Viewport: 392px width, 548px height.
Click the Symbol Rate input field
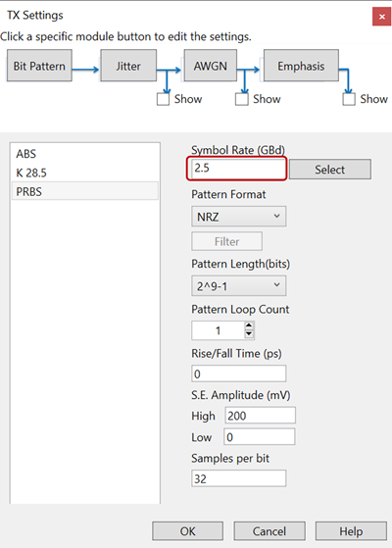pos(236,169)
